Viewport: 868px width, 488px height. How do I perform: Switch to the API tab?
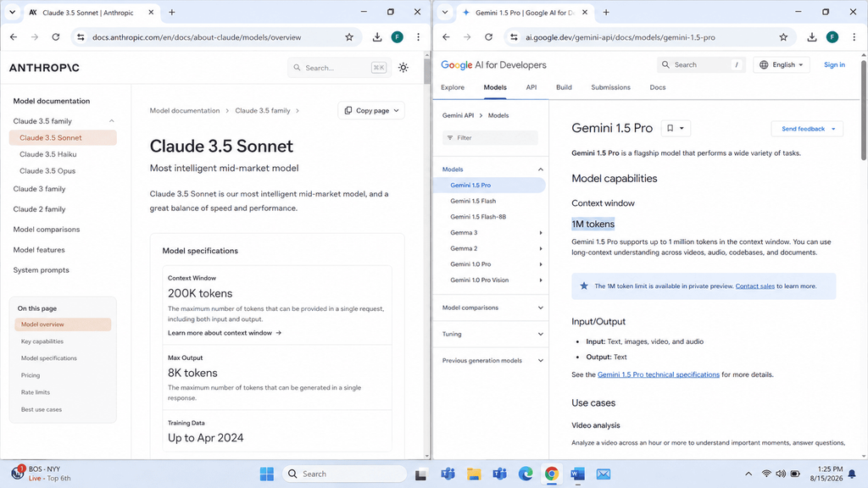pyautogui.click(x=531, y=87)
